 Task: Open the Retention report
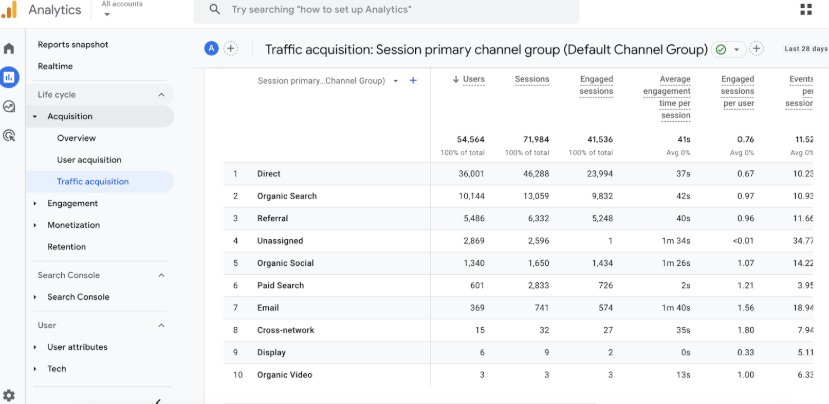point(67,246)
